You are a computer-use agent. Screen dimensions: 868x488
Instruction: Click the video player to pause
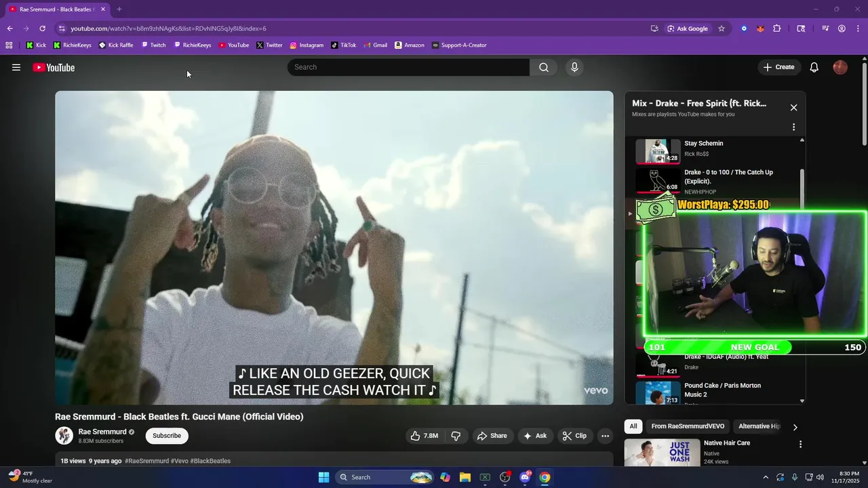tap(334, 248)
